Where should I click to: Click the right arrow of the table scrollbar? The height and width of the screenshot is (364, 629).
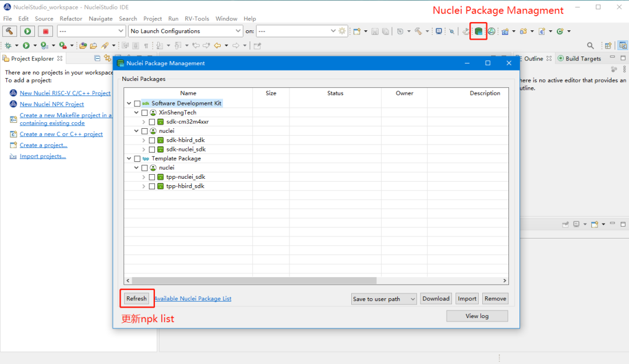point(504,281)
